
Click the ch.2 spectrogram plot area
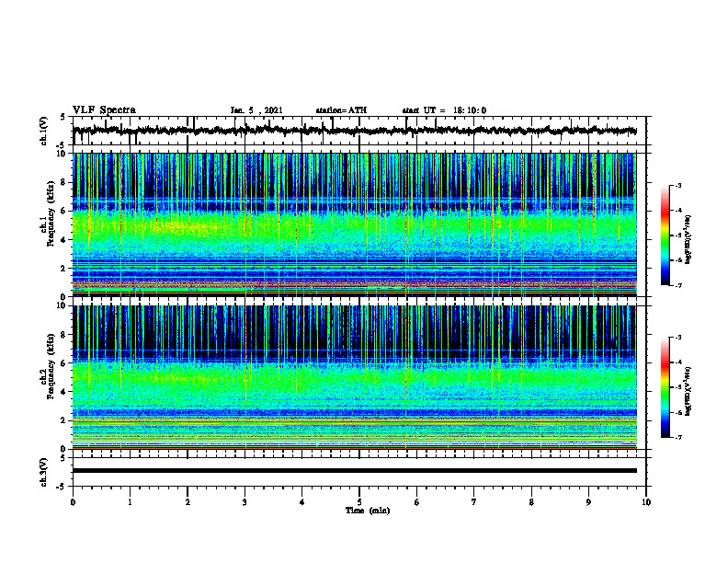tap(355, 377)
